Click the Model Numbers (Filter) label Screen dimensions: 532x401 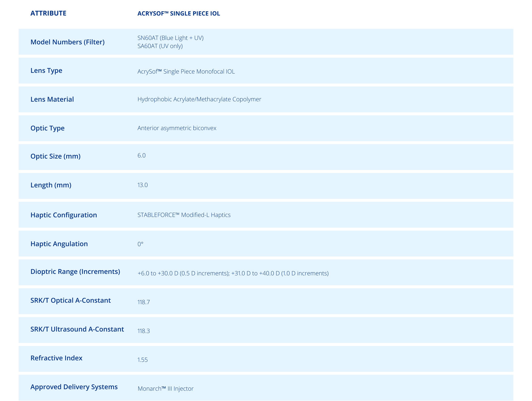tap(67, 42)
